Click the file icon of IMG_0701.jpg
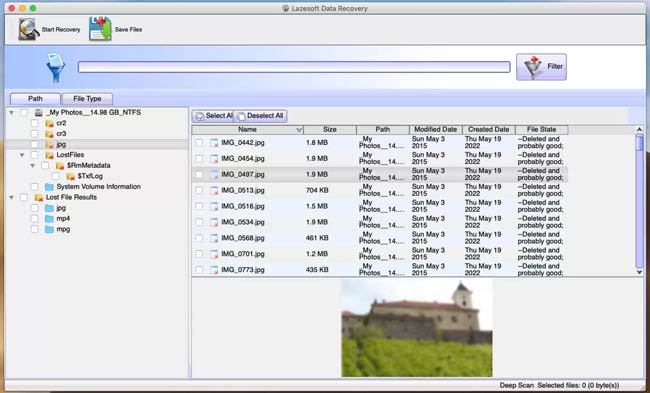 pyautogui.click(x=214, y=254)
